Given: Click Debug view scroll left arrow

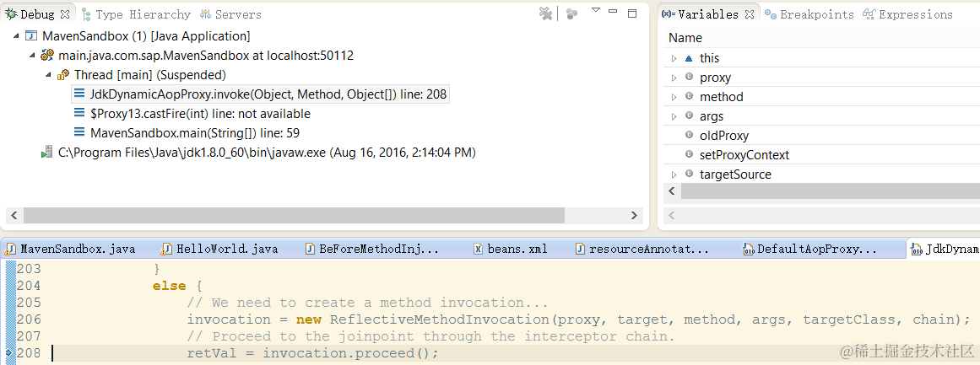Looking at the screenshot, I should click(14, 215).
